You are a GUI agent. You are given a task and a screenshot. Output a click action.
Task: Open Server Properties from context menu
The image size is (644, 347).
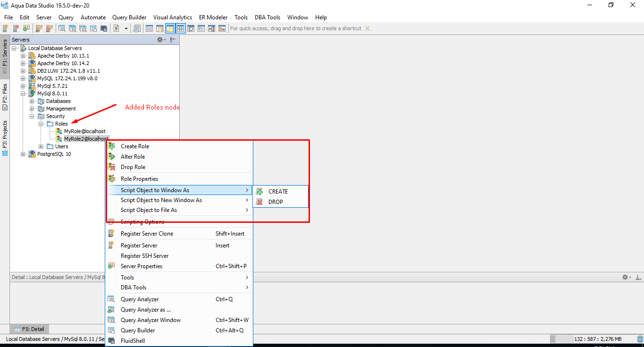click(x=179, y=266)
